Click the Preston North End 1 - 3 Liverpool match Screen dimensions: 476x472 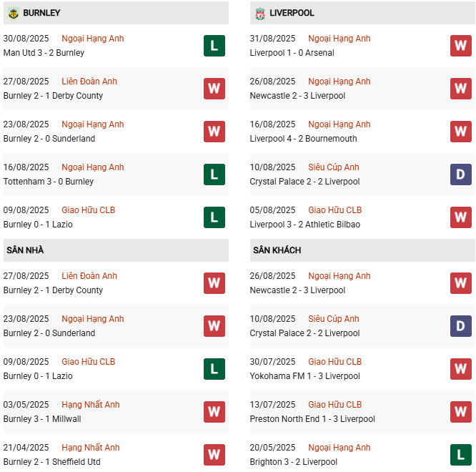click(x=312, y=419)
